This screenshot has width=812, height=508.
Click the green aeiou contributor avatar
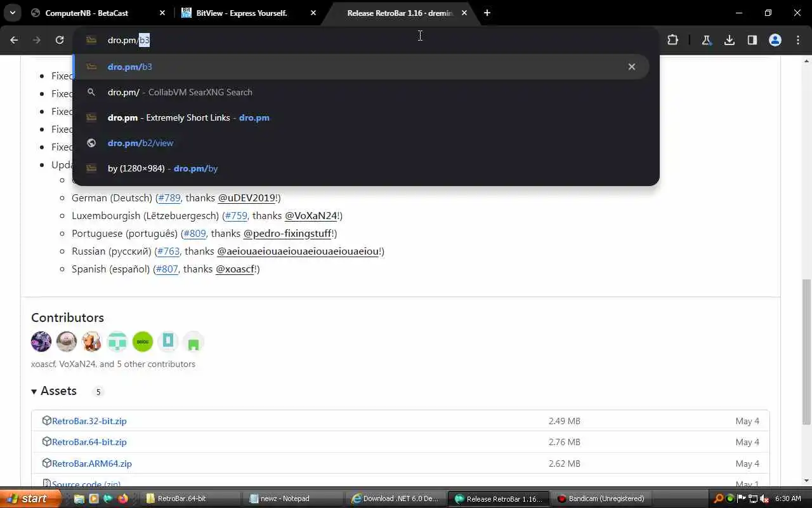[143, 342]
